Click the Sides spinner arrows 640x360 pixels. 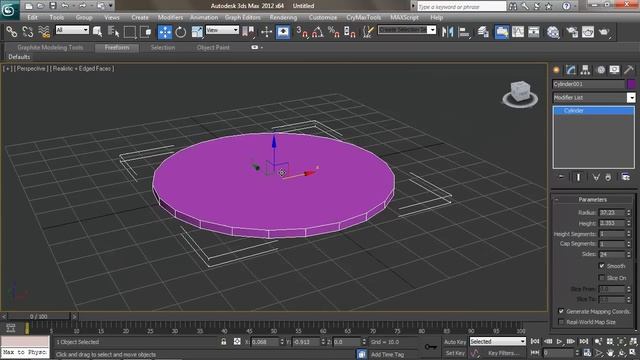tap(629, 254)
